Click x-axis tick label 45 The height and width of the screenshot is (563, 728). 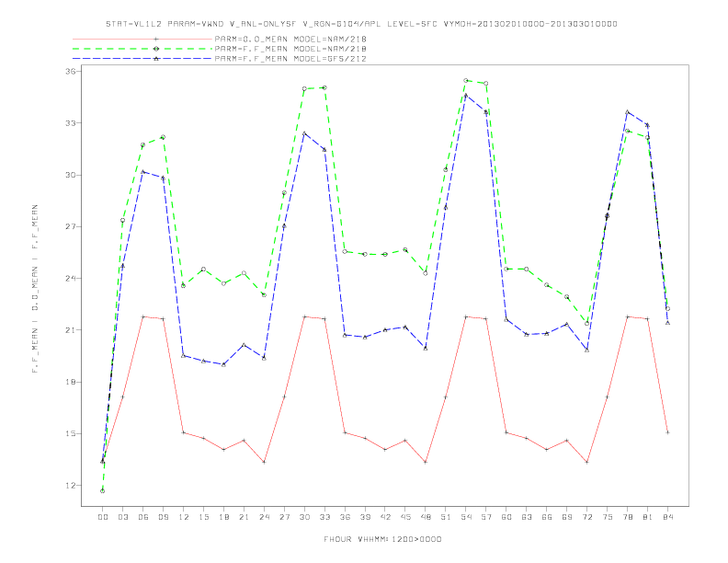pyautogui.click(x=405, y=517)
